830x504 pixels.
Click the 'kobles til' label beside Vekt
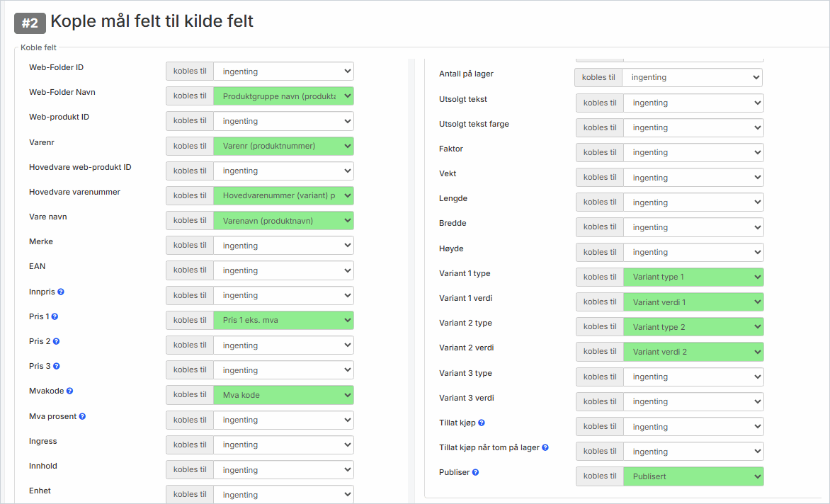(600, 177)
